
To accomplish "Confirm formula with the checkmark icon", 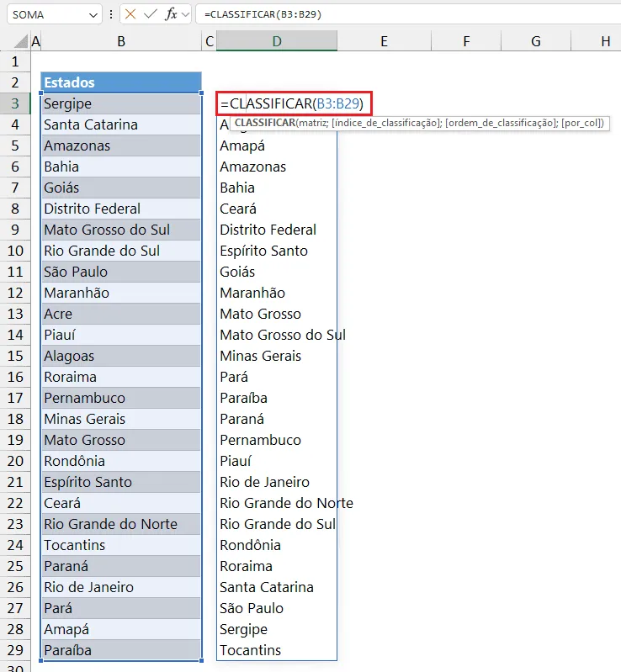I will click(x=150, y=14).
